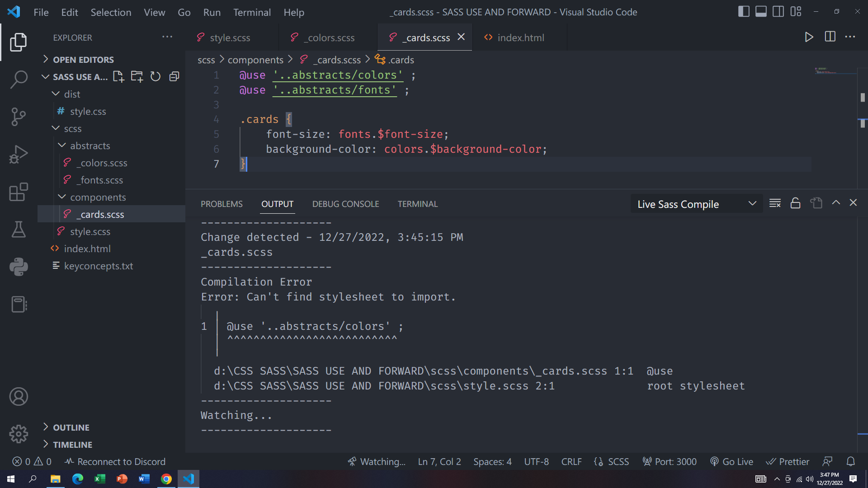Collapse all folders in explorer
The height and width of the screenshot is (488, 868).
tap(174, 76)
